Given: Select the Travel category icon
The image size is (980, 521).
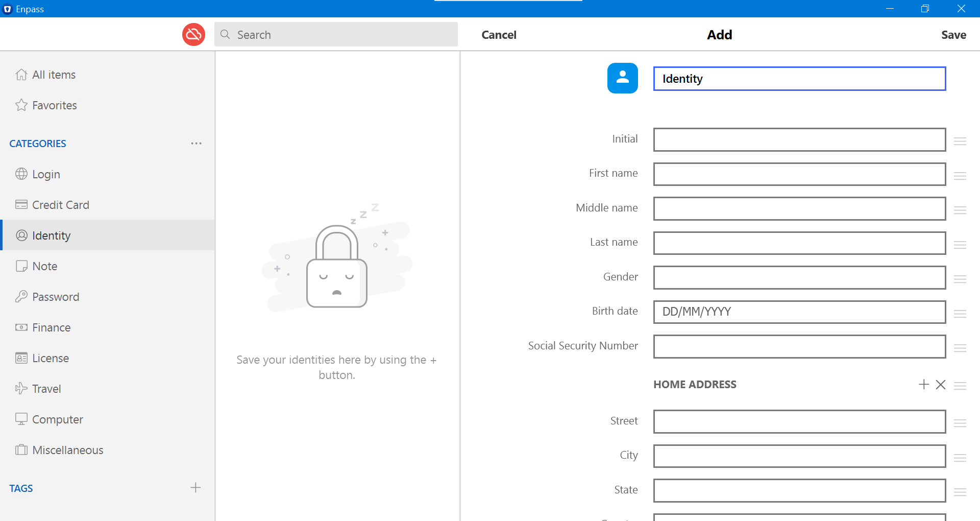Looking at the screenshot, I should (x=21, y=388).
